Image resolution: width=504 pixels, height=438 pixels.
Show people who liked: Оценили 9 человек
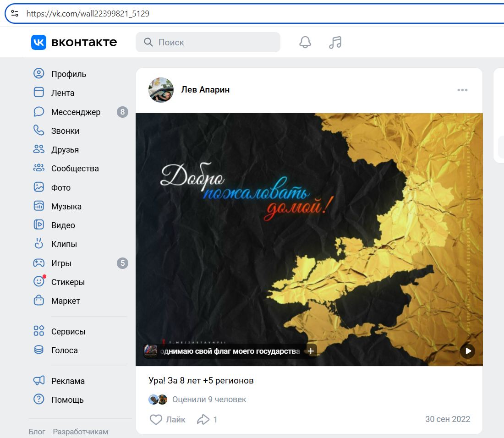click(x=209, y=400)
